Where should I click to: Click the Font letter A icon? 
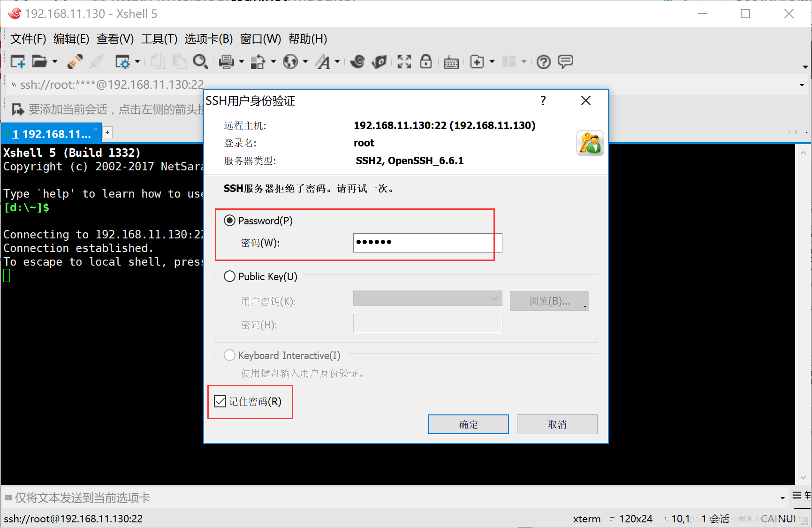pyautogui.click(x=323, y=61)
